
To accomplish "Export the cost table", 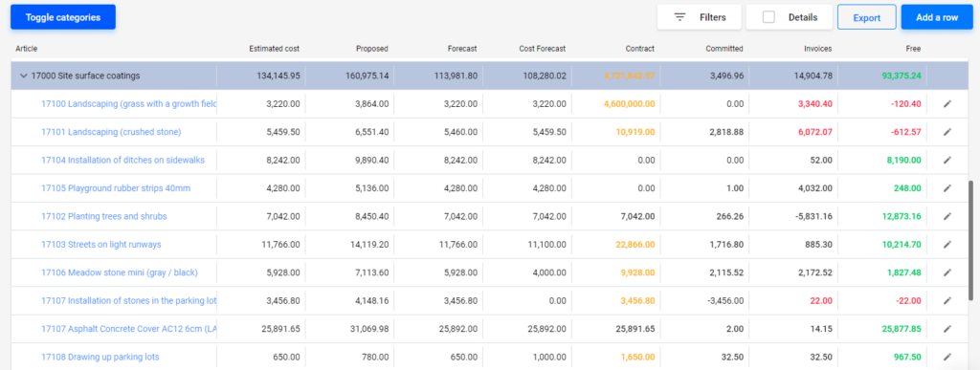I will (867, 17).
